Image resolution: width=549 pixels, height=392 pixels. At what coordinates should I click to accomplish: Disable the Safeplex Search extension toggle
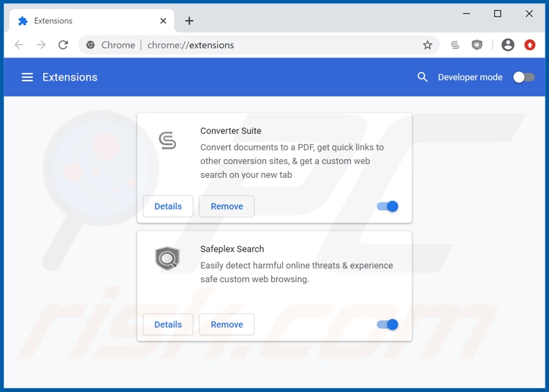pos(388,325)
